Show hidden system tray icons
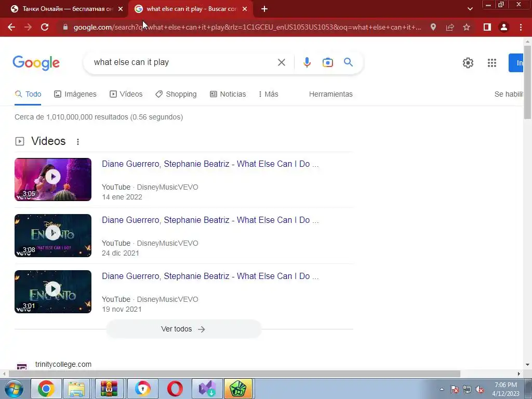This screenshot has width=532, height=399. click(442, 390)
